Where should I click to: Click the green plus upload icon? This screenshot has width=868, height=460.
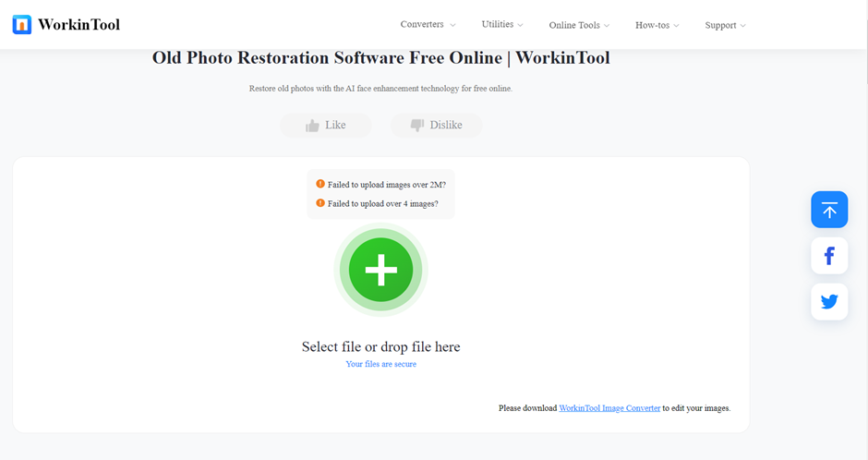380,270
